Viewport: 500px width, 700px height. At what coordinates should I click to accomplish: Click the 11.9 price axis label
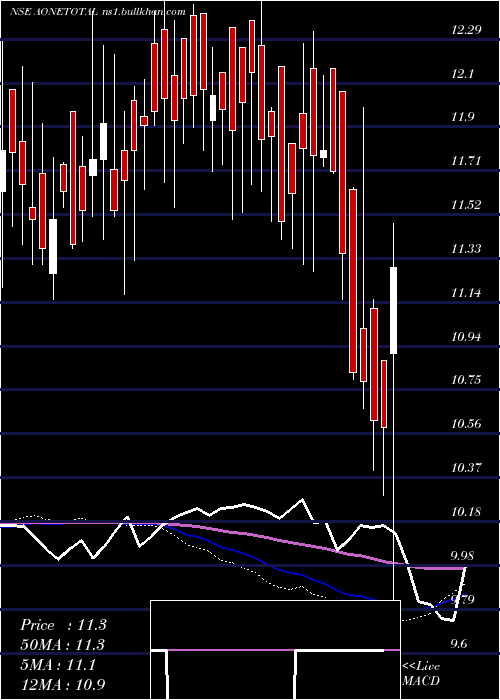[x=462, y=117]
